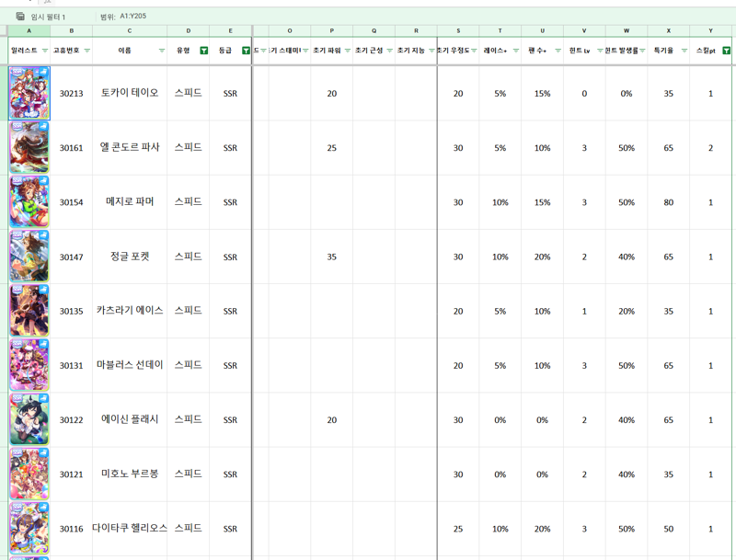736x560 pixels.
Task: Select column Y header
Action: click(710, 30)
